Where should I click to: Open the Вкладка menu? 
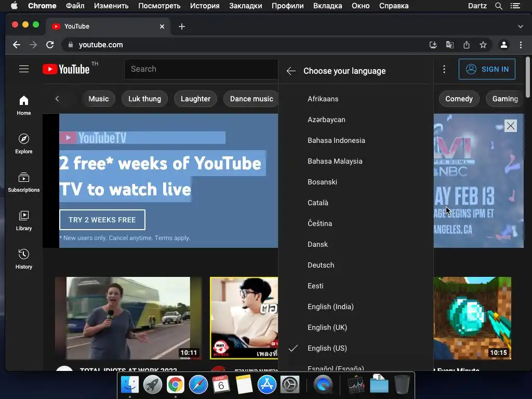(327, 6)
